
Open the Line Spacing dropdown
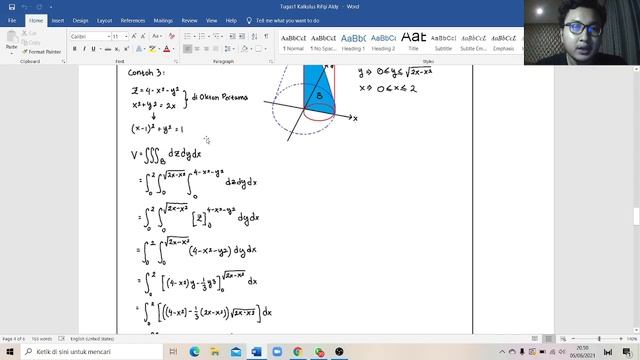tap(229, 49)
